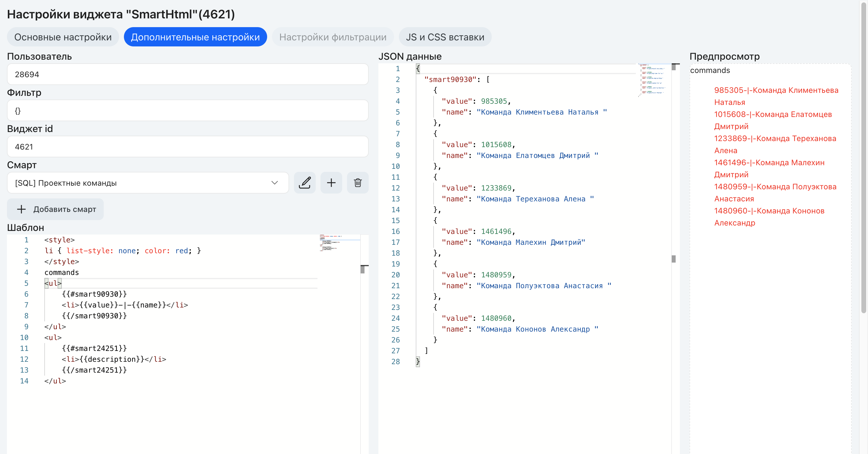Focus the Виджет id input field
Viewport: 868px width, 454px height.
point(188,147)
